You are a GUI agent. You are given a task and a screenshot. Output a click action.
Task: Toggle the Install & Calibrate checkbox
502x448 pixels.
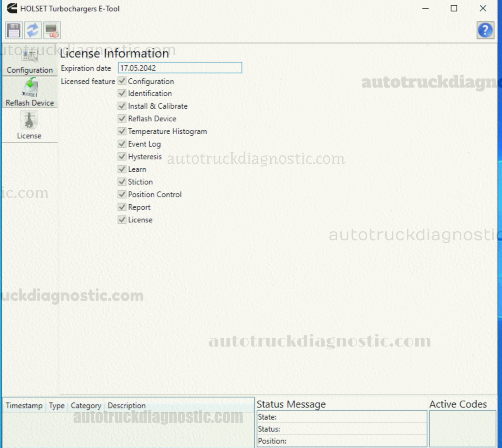point(122,106)
